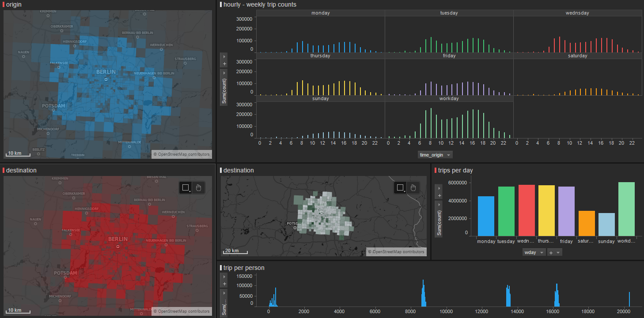Click plus icon beside hourly weekly trip chart
Viewport: 644px width, 318px height.
point(224,64)
